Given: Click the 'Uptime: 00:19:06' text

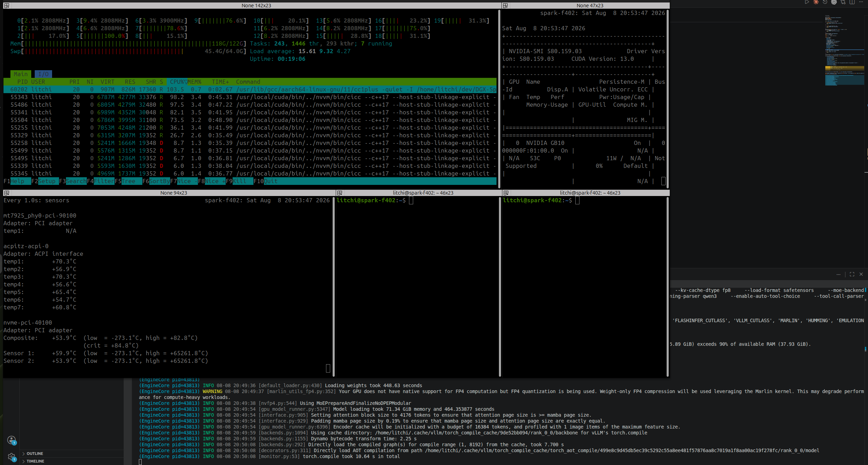Looking at the screenshot, I should (278, 59).
